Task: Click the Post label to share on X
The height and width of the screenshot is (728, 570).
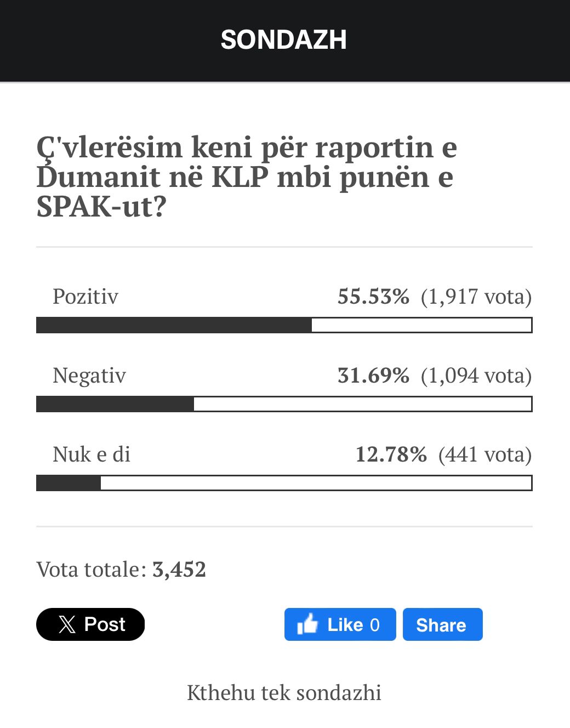Action: [x=105, y=624]
